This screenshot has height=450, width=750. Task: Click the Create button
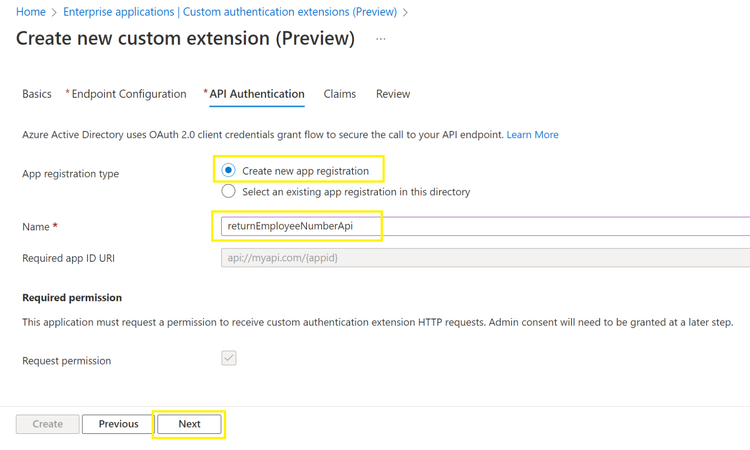(x=47, y=424)
